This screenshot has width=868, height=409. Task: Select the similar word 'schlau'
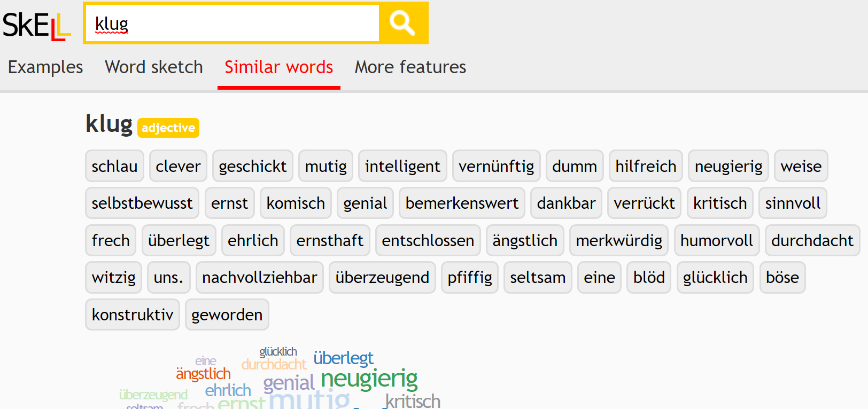tap(114, 166)
